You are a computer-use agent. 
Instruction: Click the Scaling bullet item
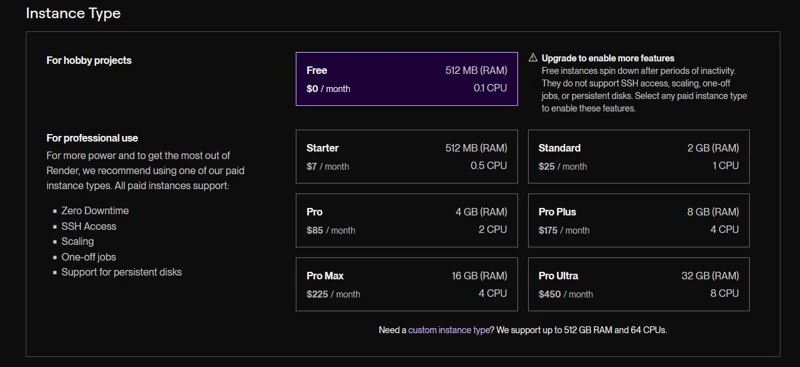(78, 241)
